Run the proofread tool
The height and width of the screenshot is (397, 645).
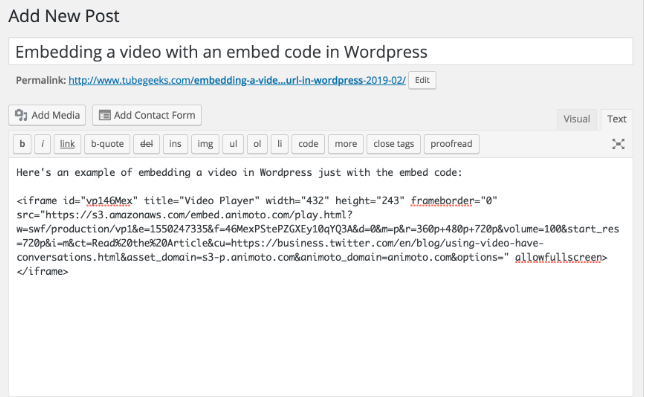[451, 144]
